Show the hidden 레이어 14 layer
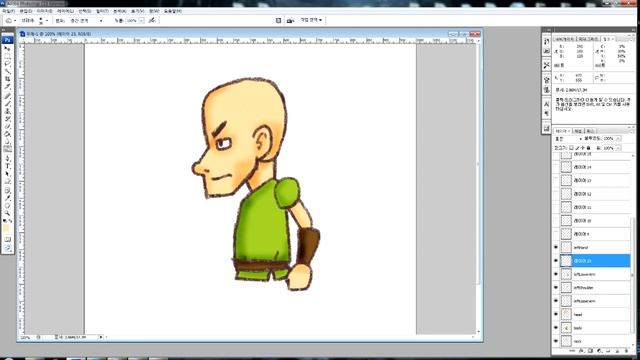Viewport: 640px width, 360px height. tap(556, 167)
